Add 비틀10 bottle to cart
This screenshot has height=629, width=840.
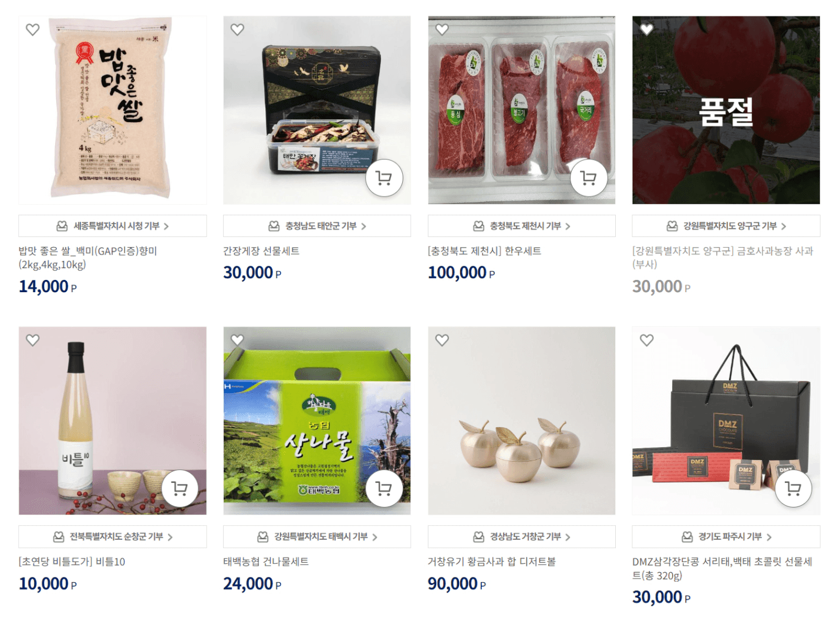pyautogui.click(x=180, y=488)
